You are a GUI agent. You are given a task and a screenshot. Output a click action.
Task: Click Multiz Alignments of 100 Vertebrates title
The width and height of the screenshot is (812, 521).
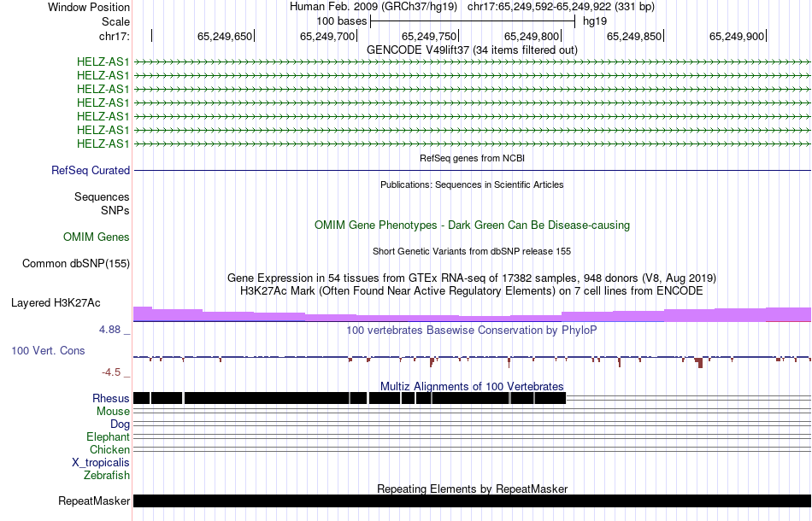[472, 387]
